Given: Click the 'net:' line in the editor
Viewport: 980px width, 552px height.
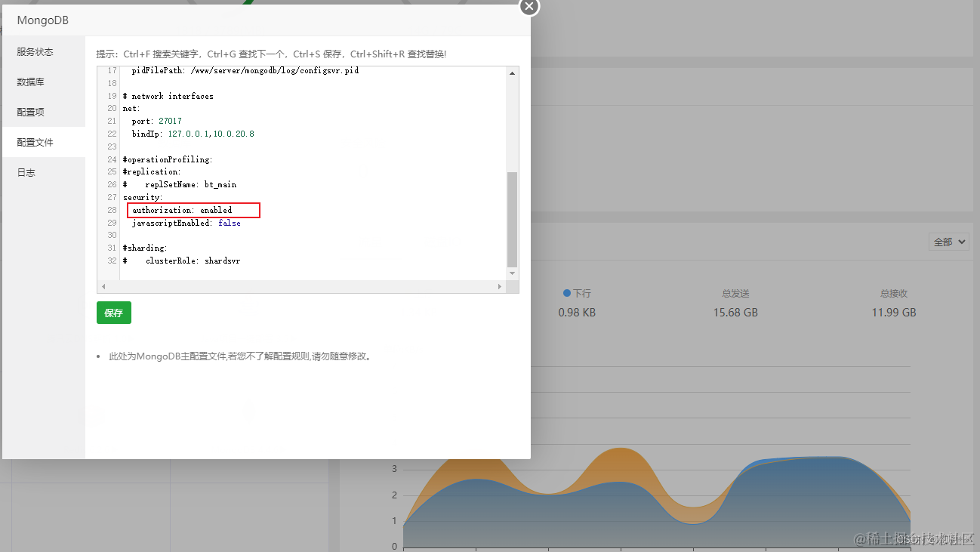Looking at the screenshot, I should [131, 109].
